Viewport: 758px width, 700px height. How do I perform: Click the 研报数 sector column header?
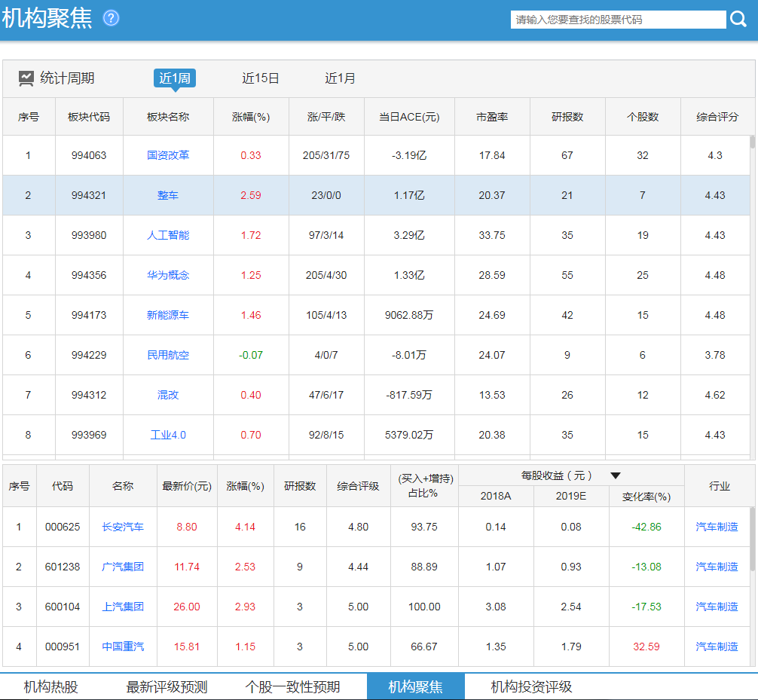point(567,117)
